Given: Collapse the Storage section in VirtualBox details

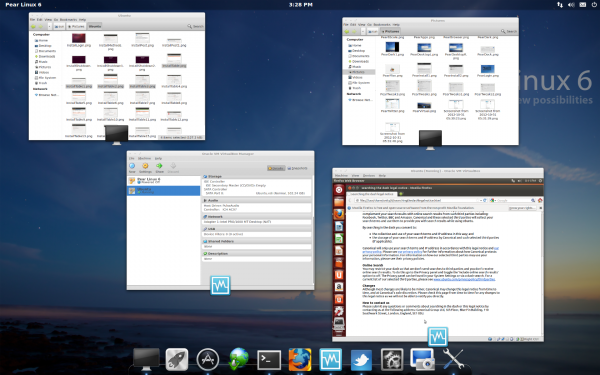Looking at the screenshot, I should pos(215,176).
